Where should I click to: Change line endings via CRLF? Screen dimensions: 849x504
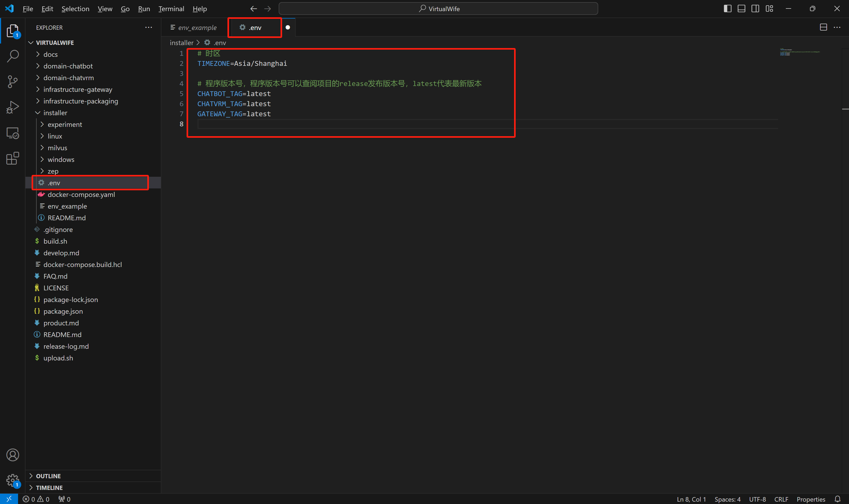[781, 499]
